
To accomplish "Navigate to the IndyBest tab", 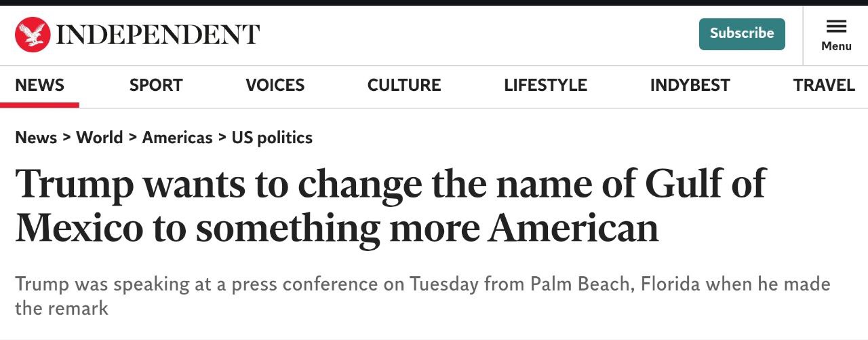I will coord(690,86).
